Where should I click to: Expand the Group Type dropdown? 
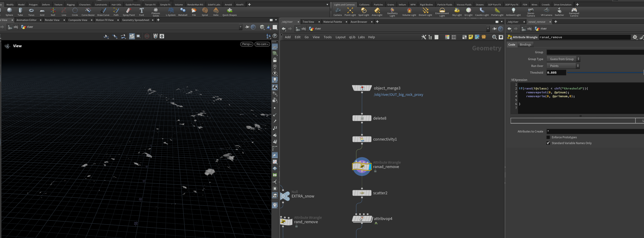(x=563, y=59)
